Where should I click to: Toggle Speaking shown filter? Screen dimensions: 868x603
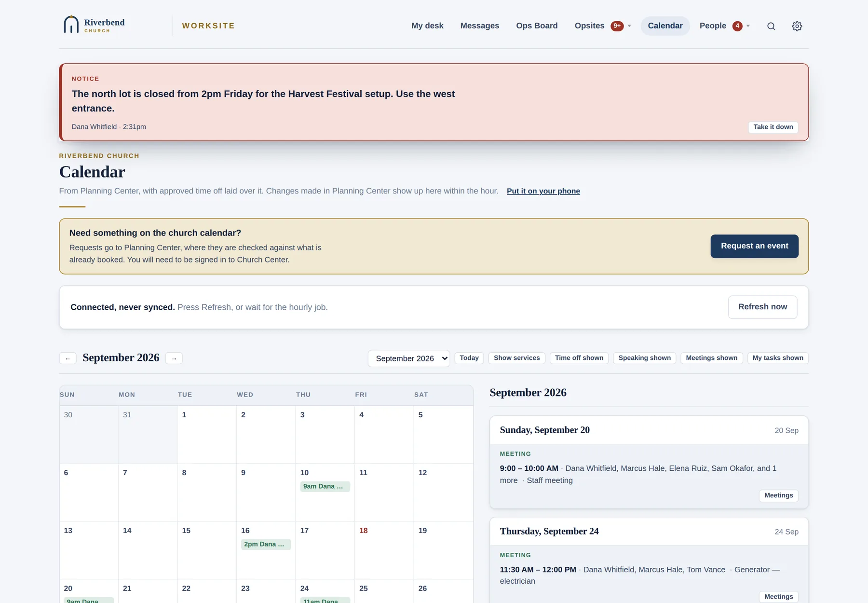645,358
